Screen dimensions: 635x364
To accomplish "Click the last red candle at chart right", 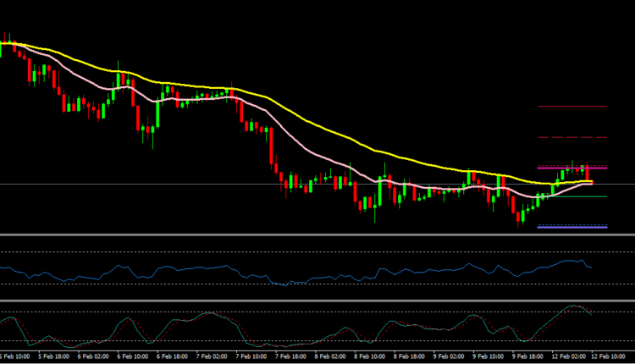I will tap(587, 174).
